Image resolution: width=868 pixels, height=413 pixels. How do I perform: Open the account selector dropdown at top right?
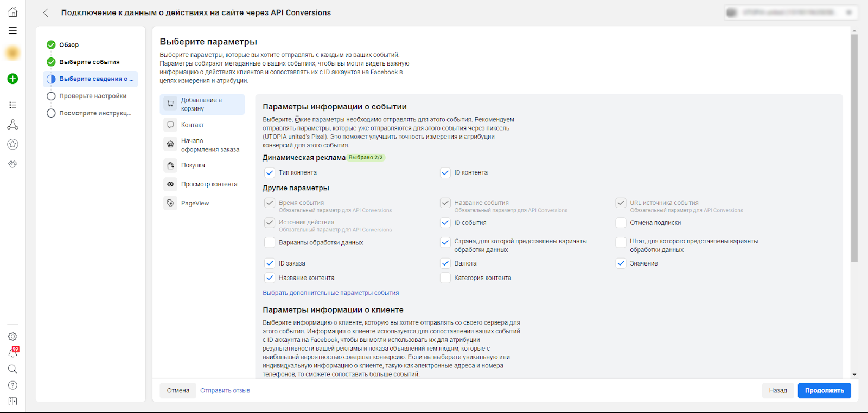point(790,12)
